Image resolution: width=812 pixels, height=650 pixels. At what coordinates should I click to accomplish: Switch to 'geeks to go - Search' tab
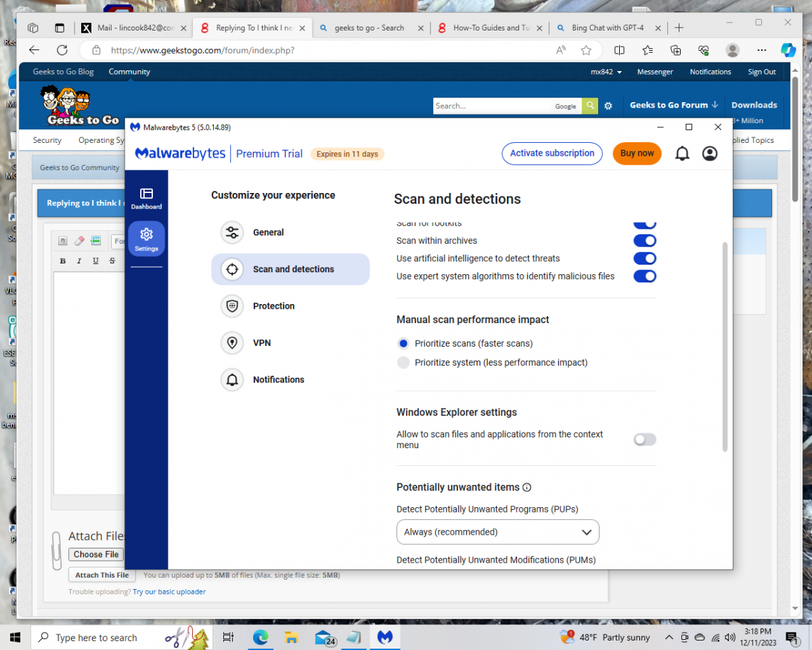coord(370,28)
